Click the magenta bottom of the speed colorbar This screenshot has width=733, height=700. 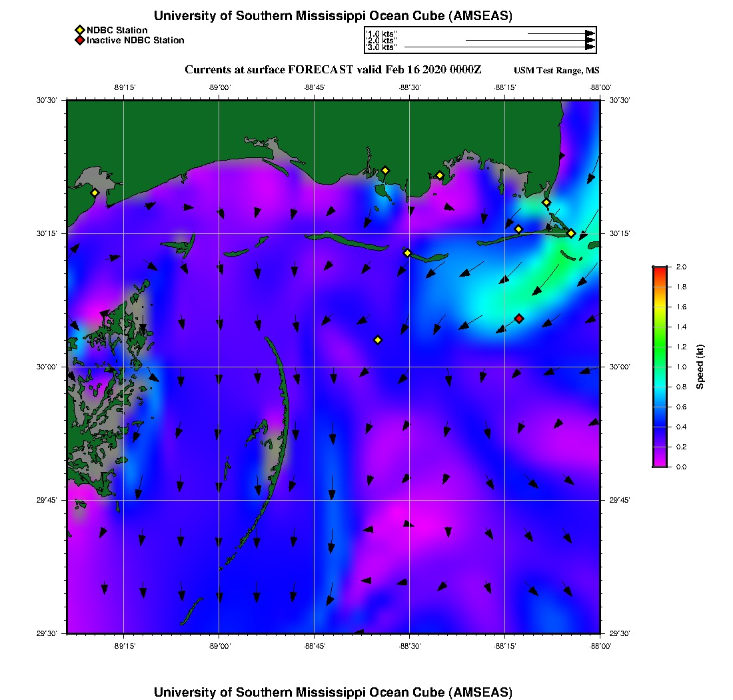pyautogui.click(x=660, y=463)
